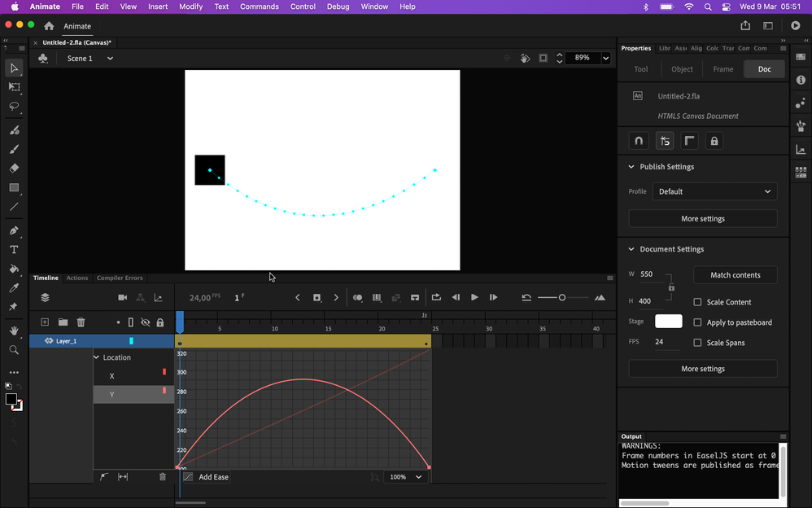Select the Lasso tool
Viewport: 812px width, 508px height.
click(x=14, y=107)
